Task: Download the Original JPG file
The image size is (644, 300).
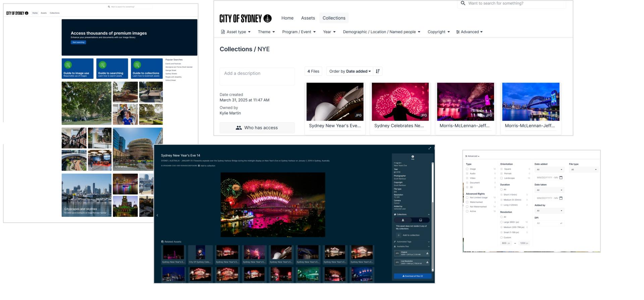Action: (x=427, y=253)
